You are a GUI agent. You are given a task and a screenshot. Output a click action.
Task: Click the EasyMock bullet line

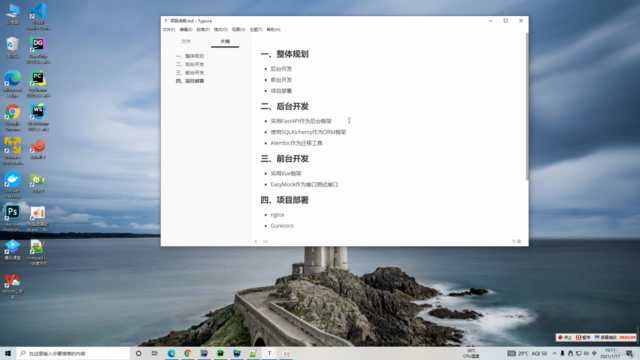pos(304,184)
